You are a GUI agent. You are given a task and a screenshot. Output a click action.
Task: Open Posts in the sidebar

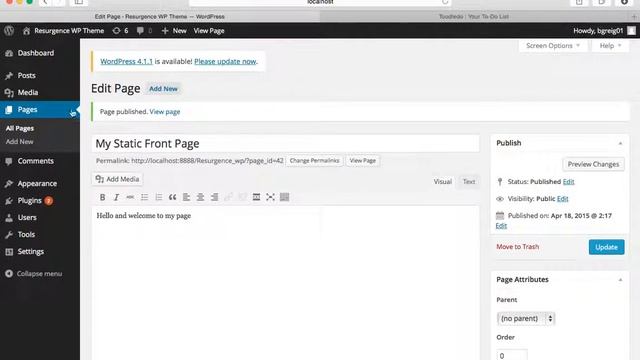point(27,76)
